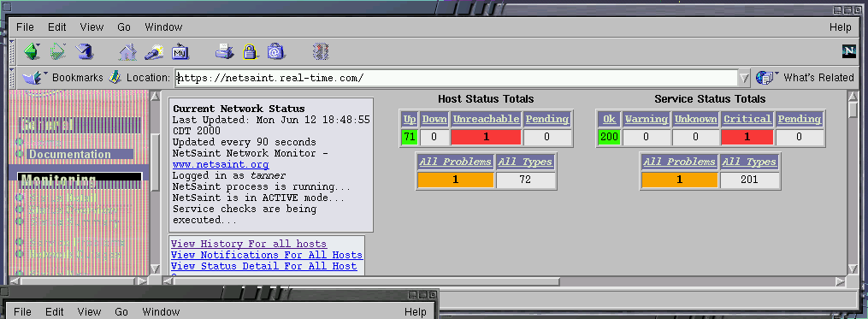Click the What's Related button text

[x=818, y=78]
